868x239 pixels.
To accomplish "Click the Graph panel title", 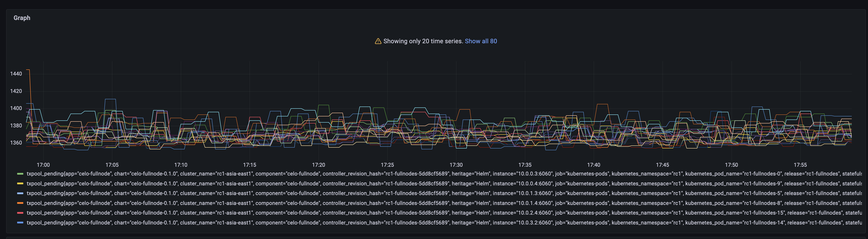I will pyautogui.click(x=22, y=18).
